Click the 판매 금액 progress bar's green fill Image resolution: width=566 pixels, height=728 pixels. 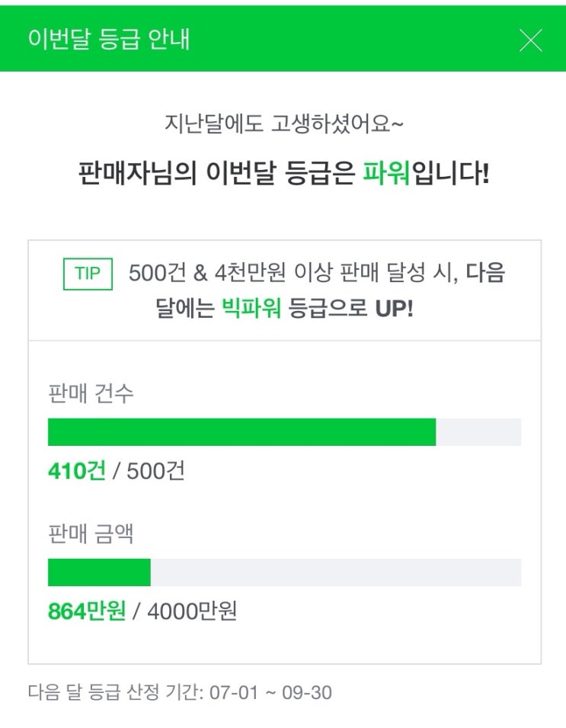pyautogui.click(x=99, y=572)
